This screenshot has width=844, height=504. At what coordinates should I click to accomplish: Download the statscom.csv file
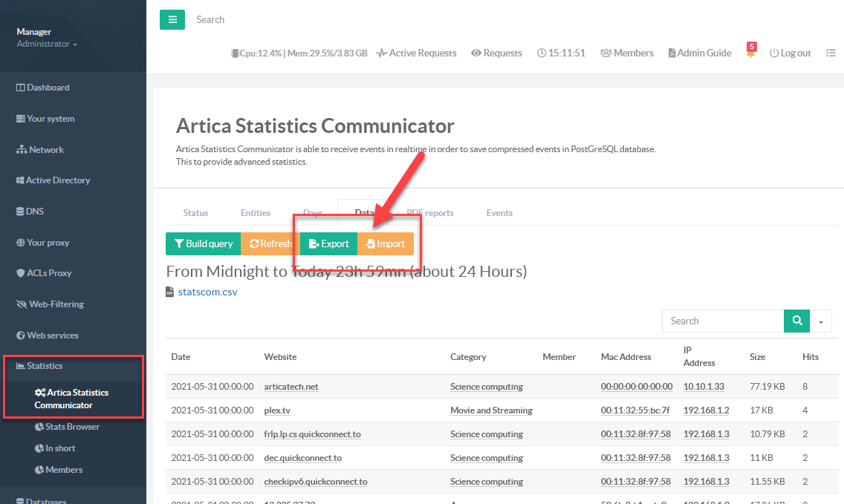[207, 292]
